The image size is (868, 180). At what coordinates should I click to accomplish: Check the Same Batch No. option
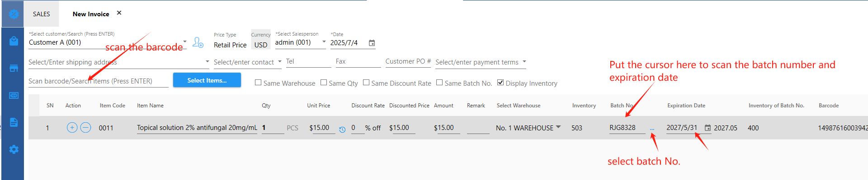(439, 83)
